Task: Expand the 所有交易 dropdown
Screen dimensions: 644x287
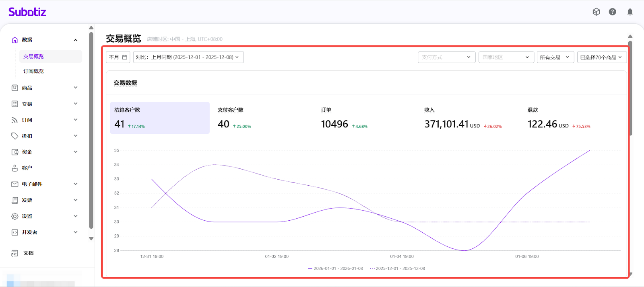Action: (555, 57)
